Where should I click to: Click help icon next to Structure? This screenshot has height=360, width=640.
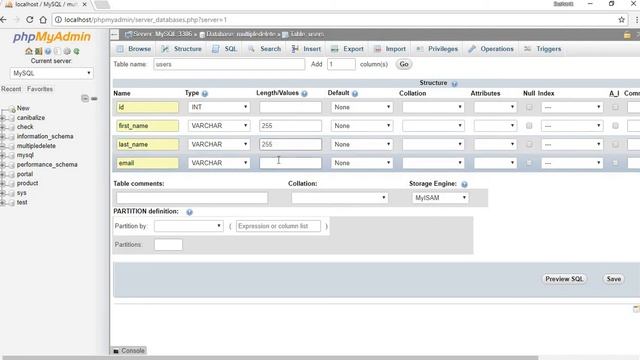pyautogui.click(x=454, y=83)
